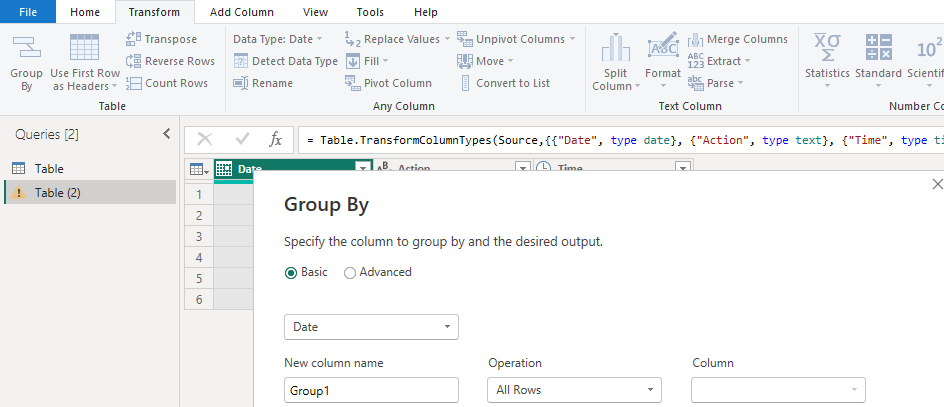944x407 pixels.
Task: Select row 6 header
Action: [199, 299]
